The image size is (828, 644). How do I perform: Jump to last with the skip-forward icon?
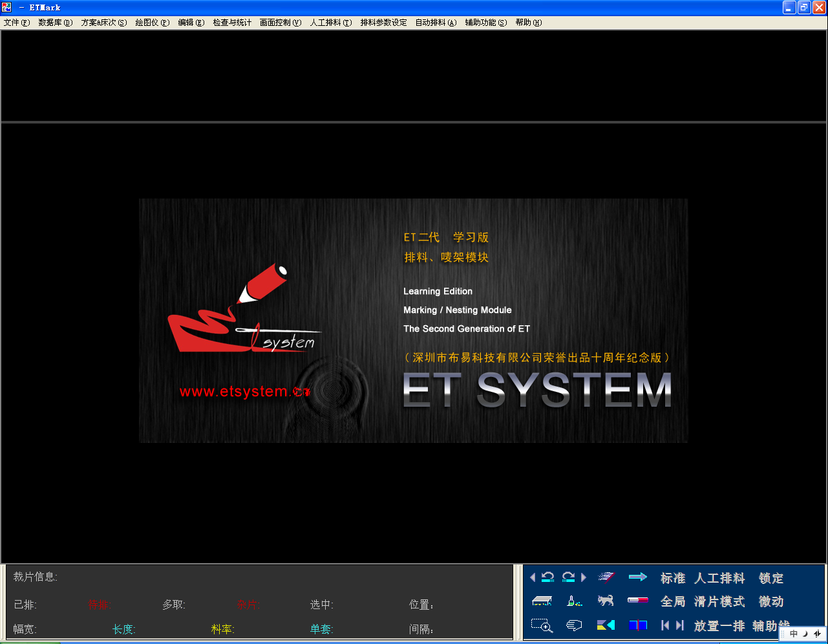(x=679, y=625)
